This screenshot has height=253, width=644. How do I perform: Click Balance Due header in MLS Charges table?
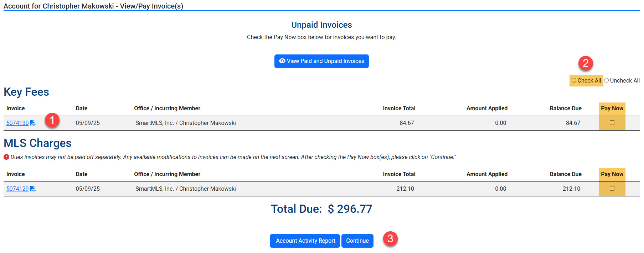[565, 174]
